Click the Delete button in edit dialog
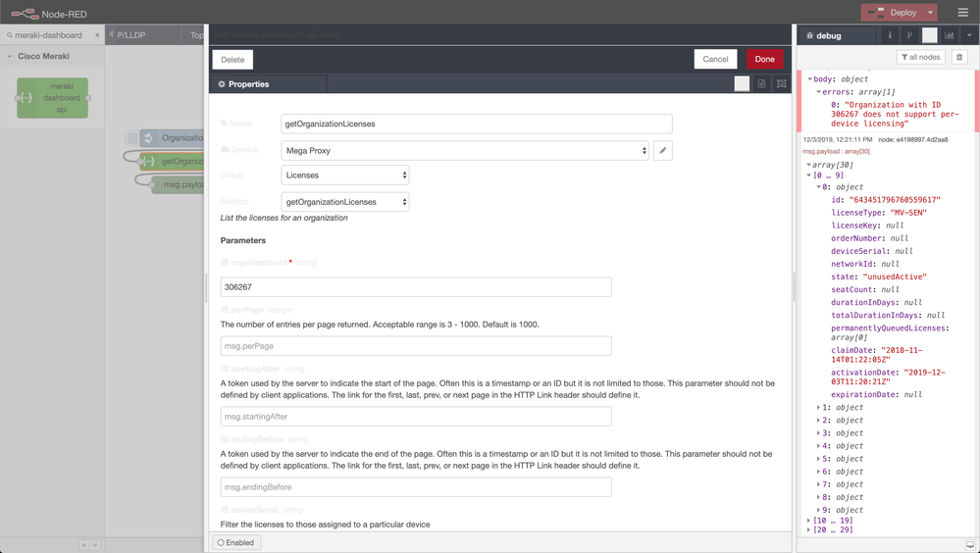980x553 pixels. pyautogui.click(x=232, y=60)
